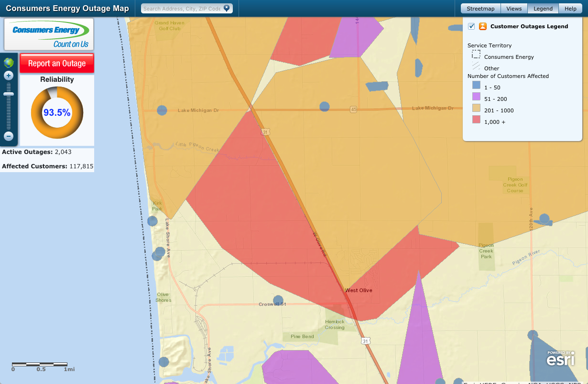This screenshot has width=588, height=384.
Task: Click the outage dot near 120th Ave
Action: pos(544,219)
